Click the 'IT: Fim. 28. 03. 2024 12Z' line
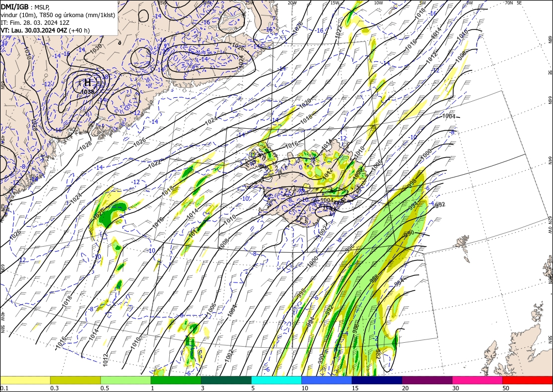Viewport: 553px width, 392px height. coord(35,23)
